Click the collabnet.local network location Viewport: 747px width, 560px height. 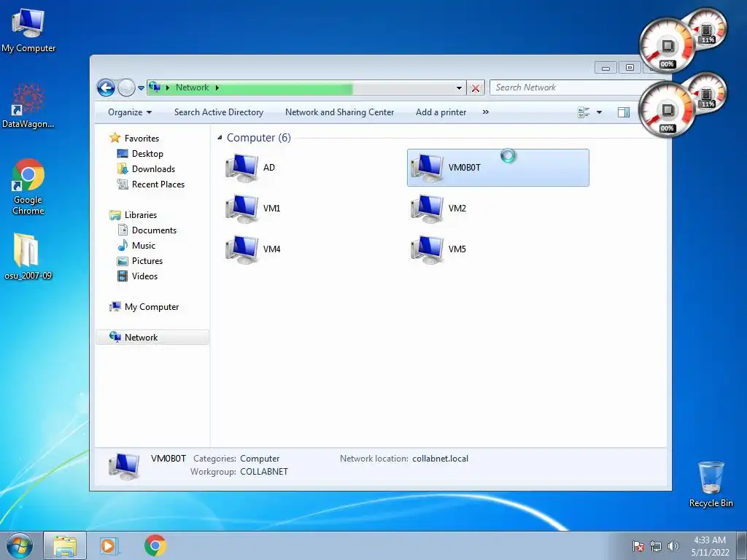point(440,459)
